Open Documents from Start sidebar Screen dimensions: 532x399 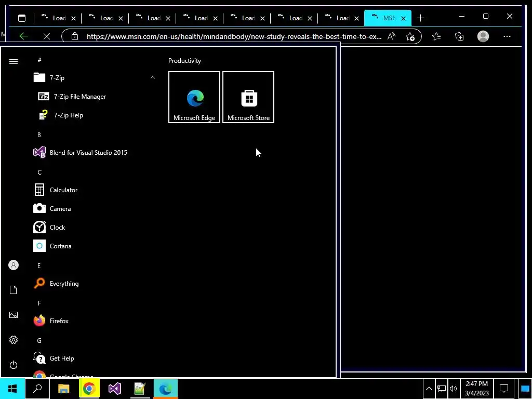pyautogui.click(x=14, y=290)
